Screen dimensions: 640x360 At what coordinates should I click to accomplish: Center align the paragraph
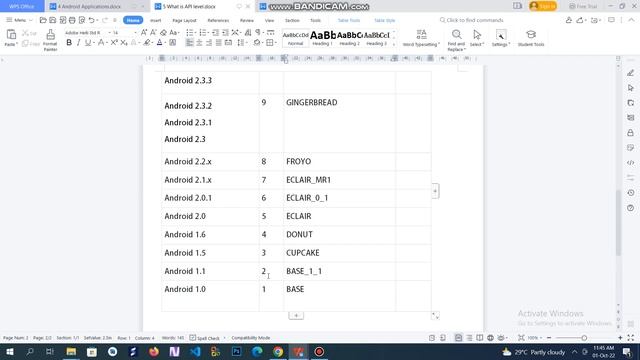click(199, 42)
